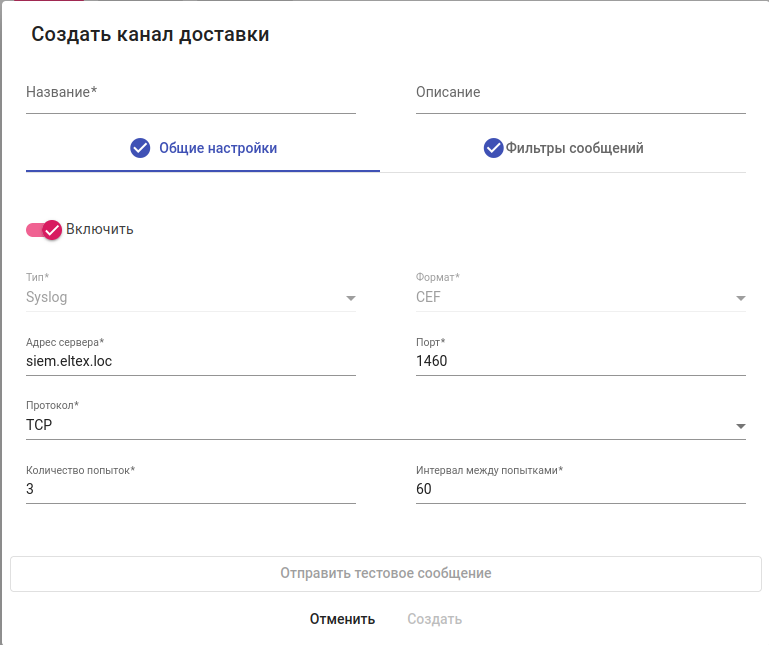This screenshot has height=645, width=769.
Task: Click the checkmark icon beside Общие настройки
Action: (x=140, y=148)
